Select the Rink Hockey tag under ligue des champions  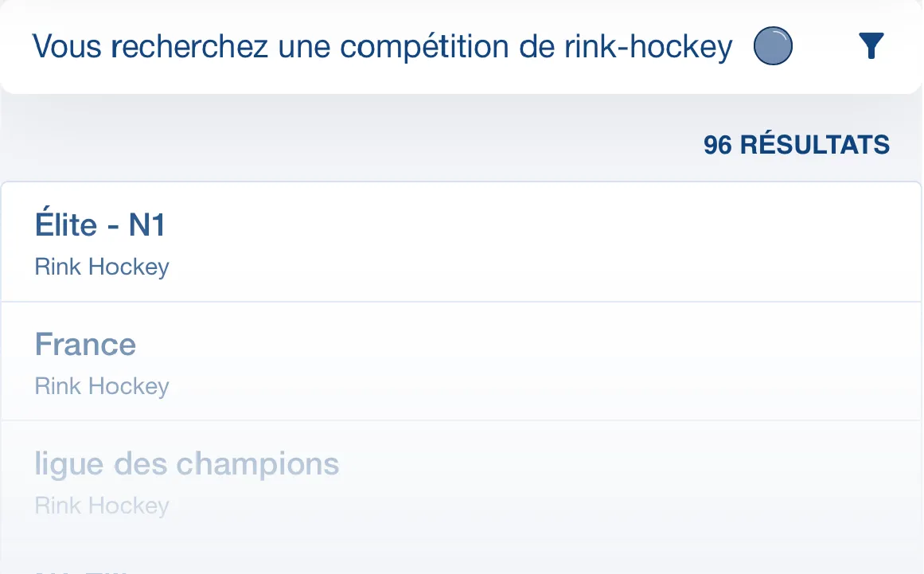pyautogui.click(x=101, y=505)
